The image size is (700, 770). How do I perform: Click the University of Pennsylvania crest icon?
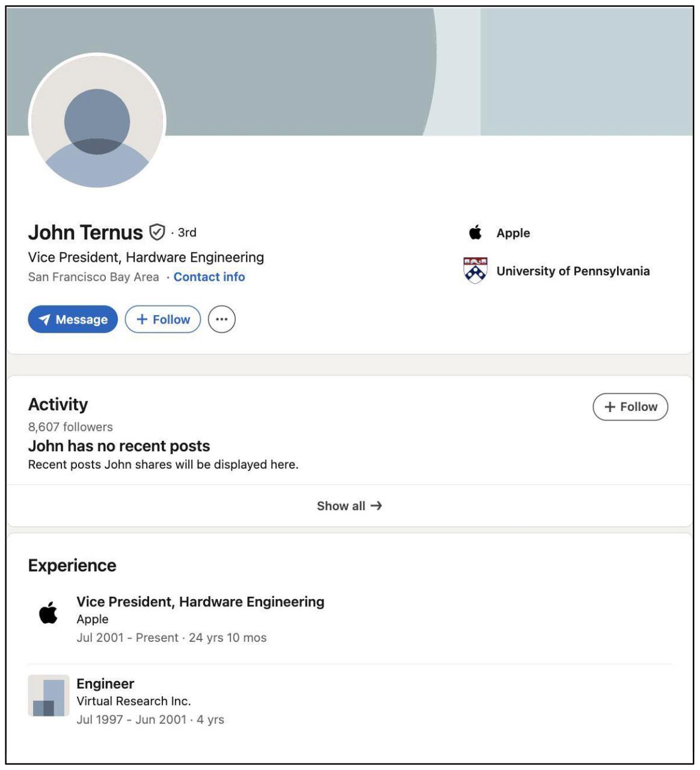475,270
